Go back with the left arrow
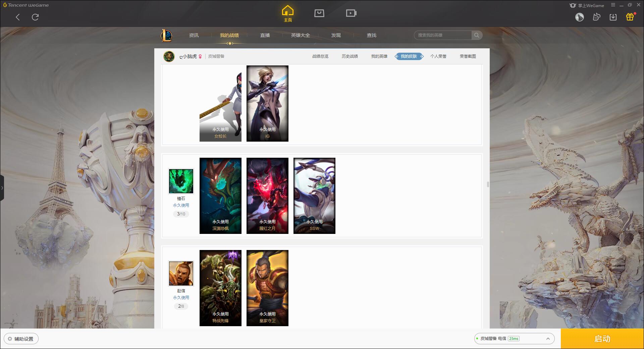Image resolution: width=644 pixels, height=349 pixels. coord(18,17)
